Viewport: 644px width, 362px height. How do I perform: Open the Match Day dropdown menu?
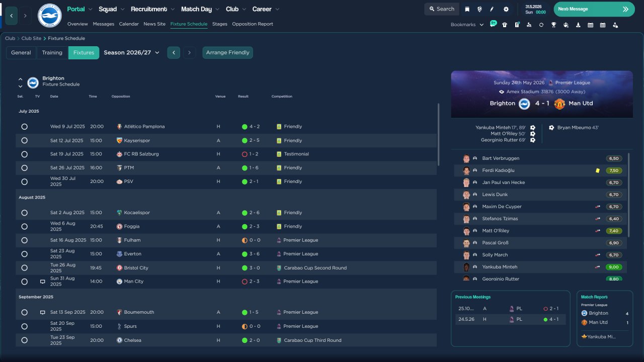(200, 9)
